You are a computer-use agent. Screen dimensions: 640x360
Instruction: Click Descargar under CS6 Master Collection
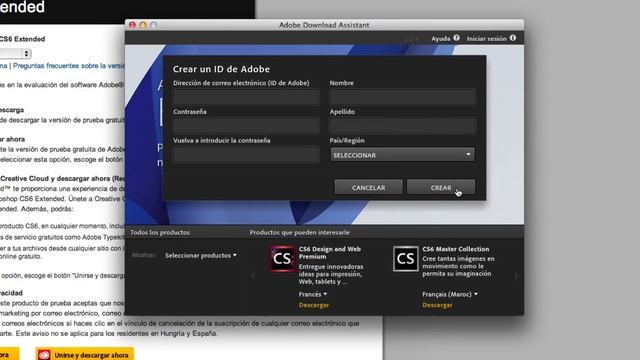point(437,305)
